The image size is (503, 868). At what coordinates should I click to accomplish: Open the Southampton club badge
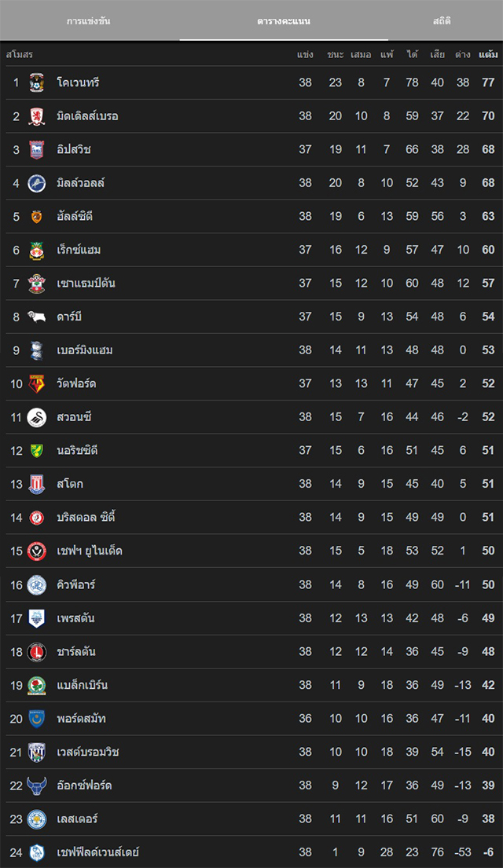point(37,283)
